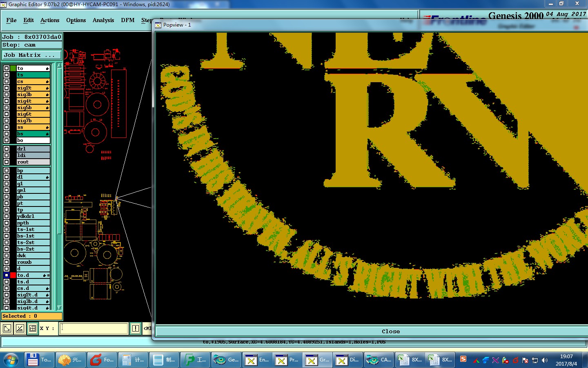Select the 'sig4t' layer name
This screenshot has width=588, height=368.
coord(33,101)
